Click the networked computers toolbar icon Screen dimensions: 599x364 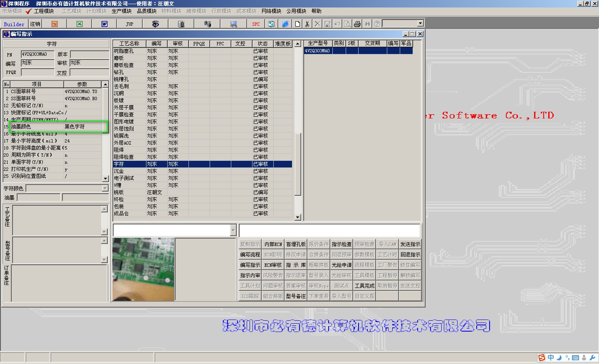207,24
